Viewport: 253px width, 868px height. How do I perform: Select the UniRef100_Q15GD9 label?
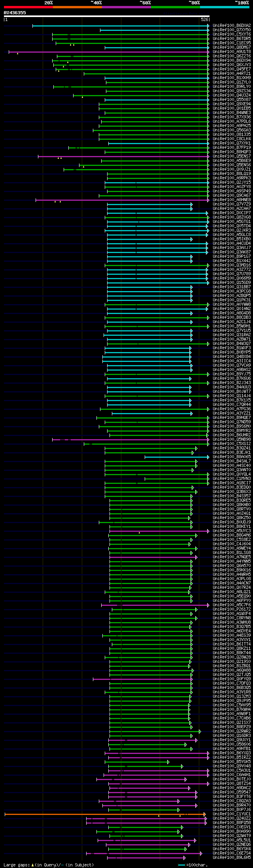click(232, 283)
